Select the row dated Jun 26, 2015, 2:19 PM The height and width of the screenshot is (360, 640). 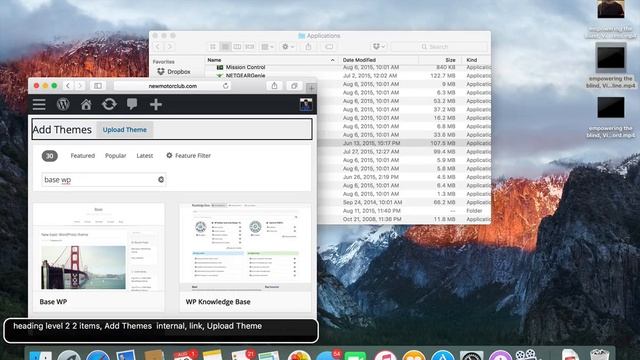tap(404, 177)
